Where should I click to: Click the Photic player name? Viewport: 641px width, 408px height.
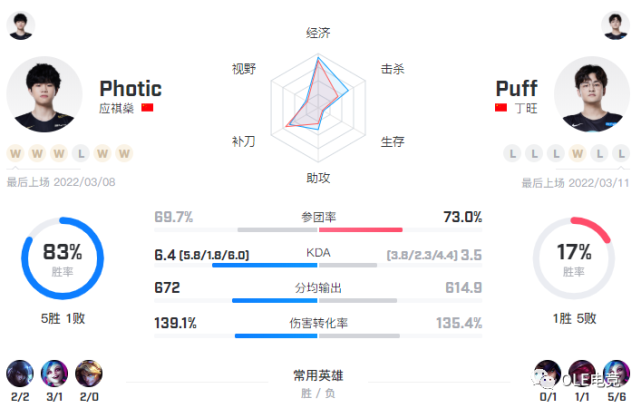pos(131,89)
